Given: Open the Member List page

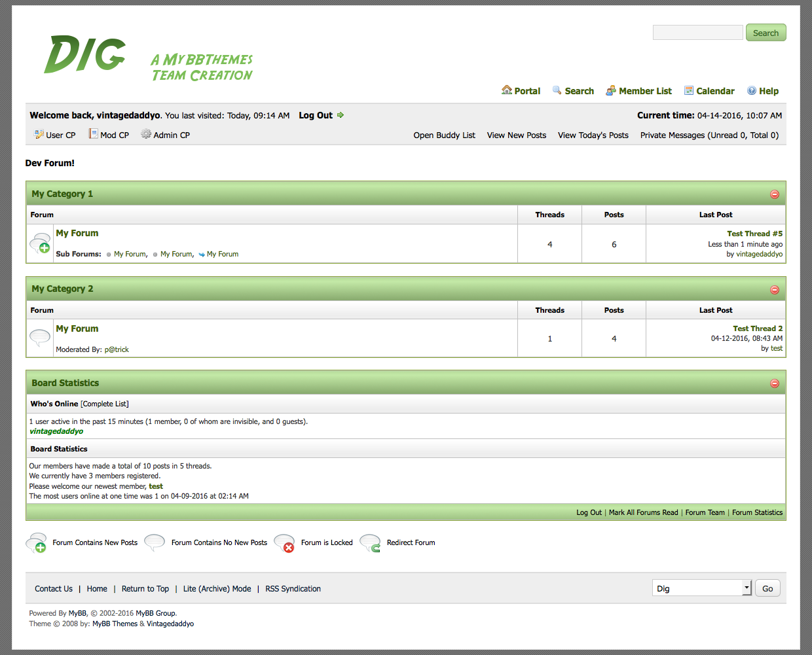Looking at the screenshot, I should click(645, 91).
